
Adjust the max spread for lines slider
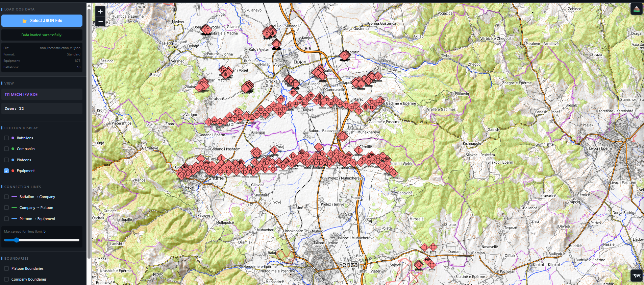[17, 240]
